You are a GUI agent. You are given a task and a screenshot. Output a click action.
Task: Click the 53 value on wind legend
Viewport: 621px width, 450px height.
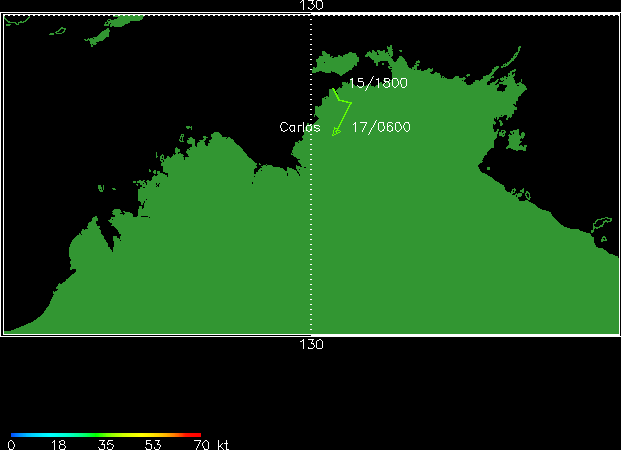[x=153, y=445]
